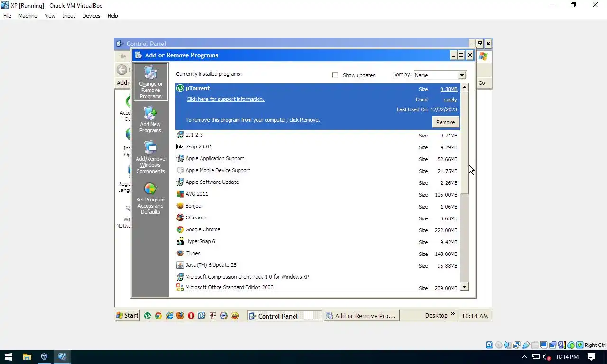Screen dimensions: 607x364
Task: Click the smiley face quick launch icon
Action: click(235, 316)
